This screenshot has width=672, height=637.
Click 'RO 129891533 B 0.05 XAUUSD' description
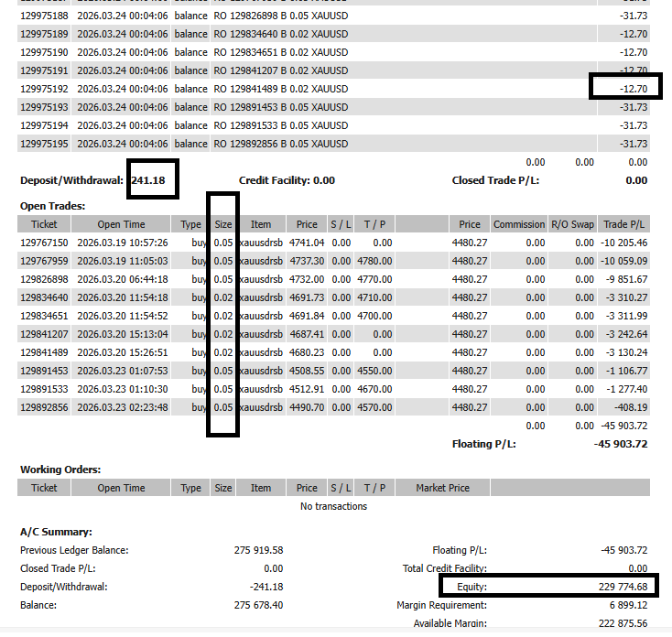[281, 126]
